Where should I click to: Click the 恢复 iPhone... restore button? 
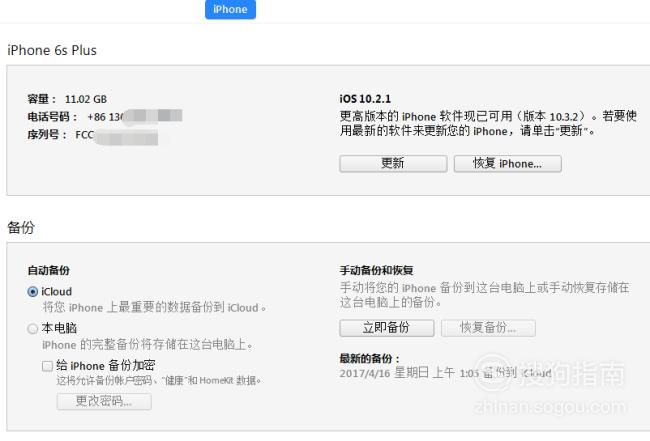[508, 163]
